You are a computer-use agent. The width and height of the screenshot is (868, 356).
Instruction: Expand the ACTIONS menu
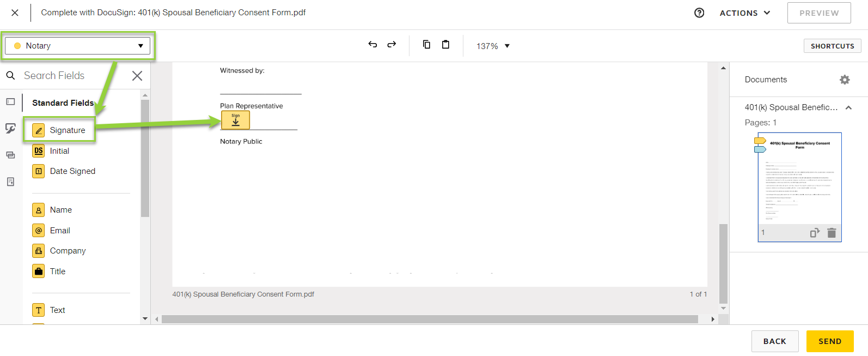[x=744, y=13]
